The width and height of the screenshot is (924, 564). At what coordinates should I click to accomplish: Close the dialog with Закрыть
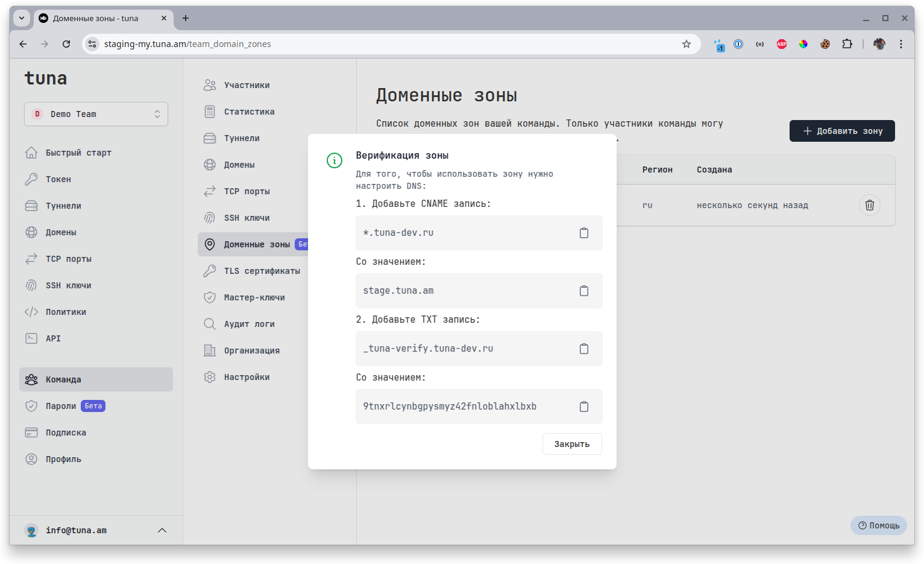(x=571, y=443)
